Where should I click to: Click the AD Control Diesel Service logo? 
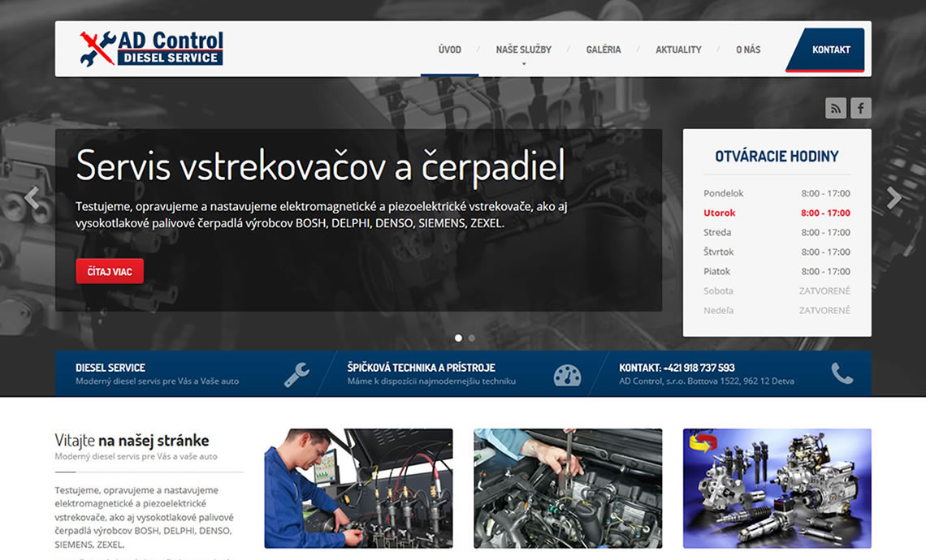tap(152, 49)
